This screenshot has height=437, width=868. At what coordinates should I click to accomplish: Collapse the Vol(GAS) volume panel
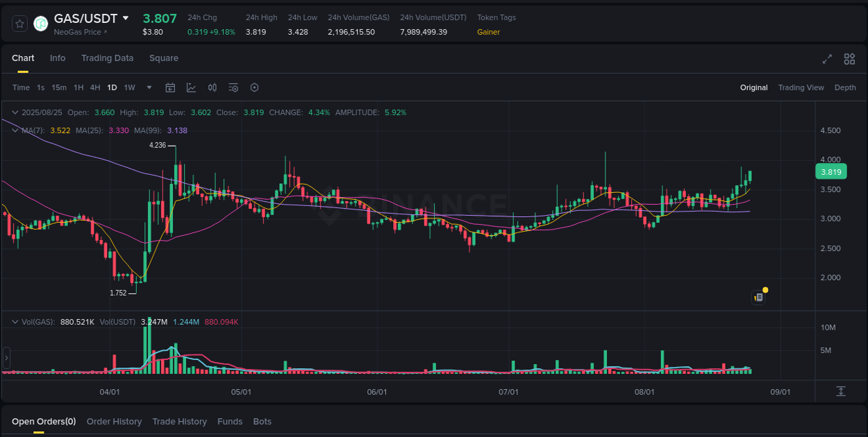coord(15,322)
